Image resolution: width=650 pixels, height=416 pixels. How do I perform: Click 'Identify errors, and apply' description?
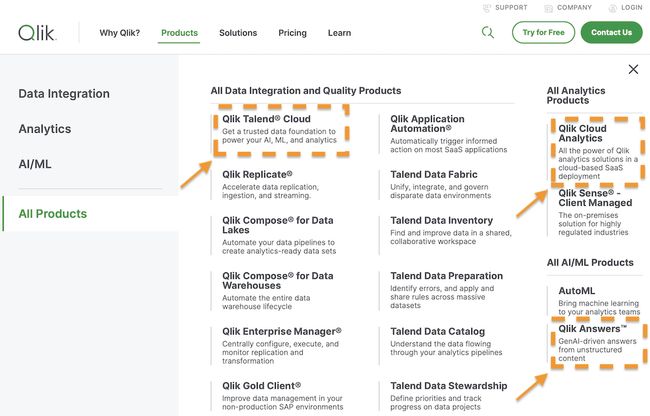442,297
